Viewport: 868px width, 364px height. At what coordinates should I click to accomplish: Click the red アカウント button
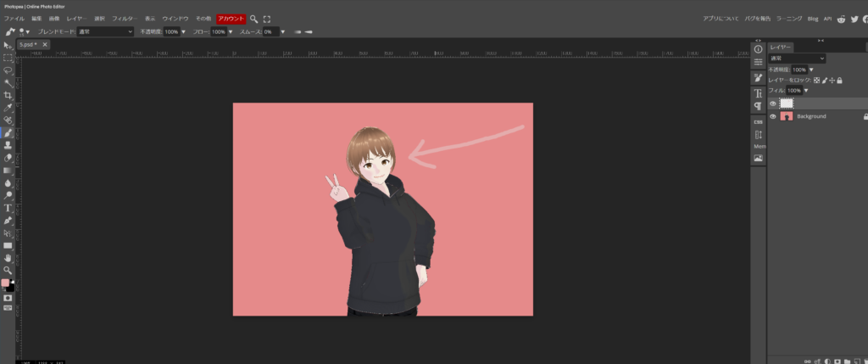(x=230, y=18)
